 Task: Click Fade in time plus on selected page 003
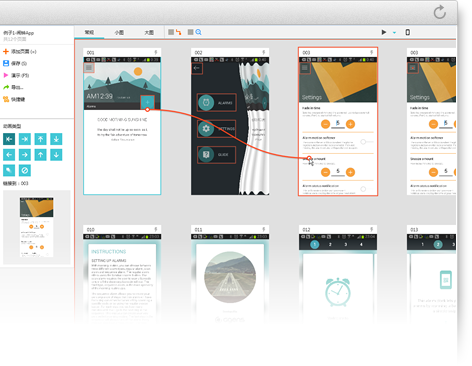click(350, 124)
